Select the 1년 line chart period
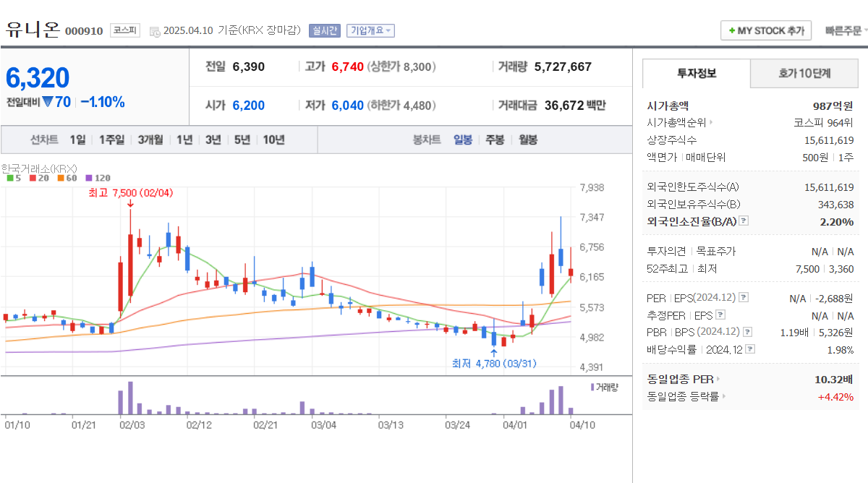 tap(184, 140)
